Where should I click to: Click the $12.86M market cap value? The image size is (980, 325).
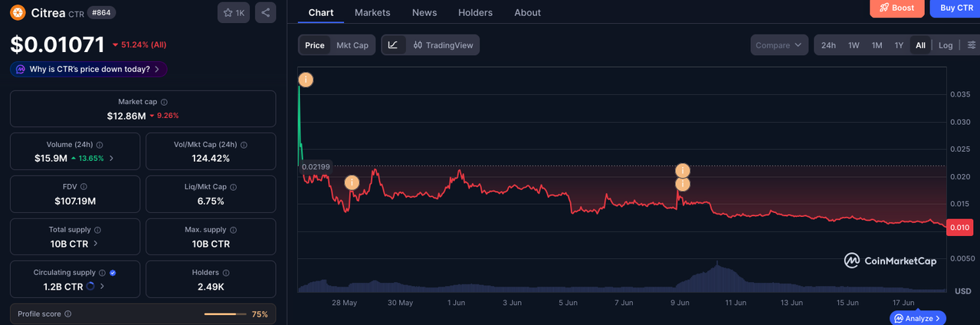click(x=126, y=116)
